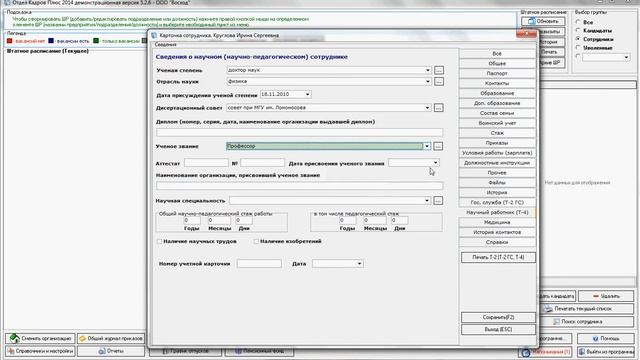This screenshot has width=640, height=360.
Task: Open the Должностные инструкции section
Action: coord(497,163)
